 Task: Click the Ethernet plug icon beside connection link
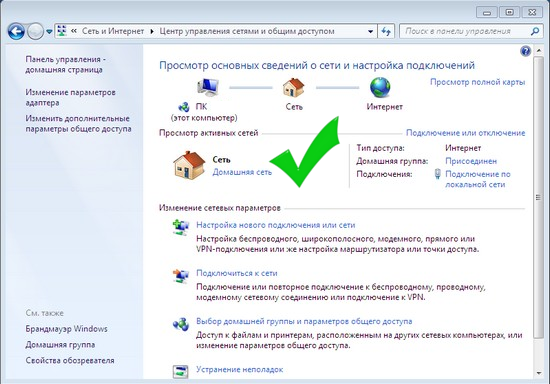437,174
